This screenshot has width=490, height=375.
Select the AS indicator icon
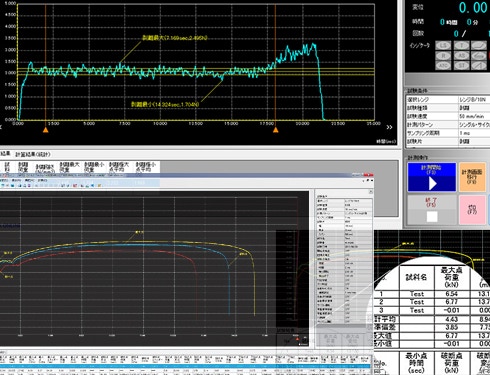[x=461, y=56]
